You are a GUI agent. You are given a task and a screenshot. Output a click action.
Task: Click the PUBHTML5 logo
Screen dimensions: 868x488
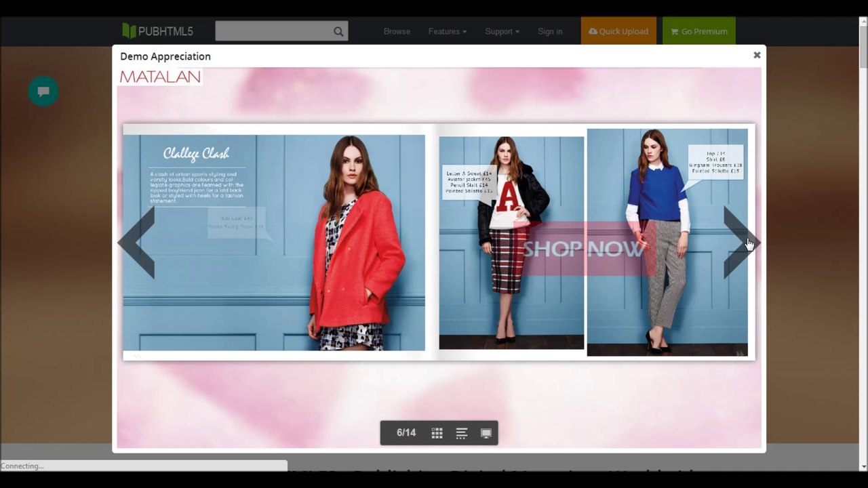click(x=157, y=31)
